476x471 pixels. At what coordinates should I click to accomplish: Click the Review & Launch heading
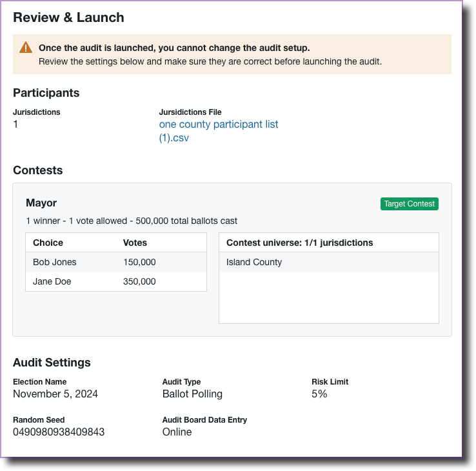pyautogui.click(x=68, y=18)
